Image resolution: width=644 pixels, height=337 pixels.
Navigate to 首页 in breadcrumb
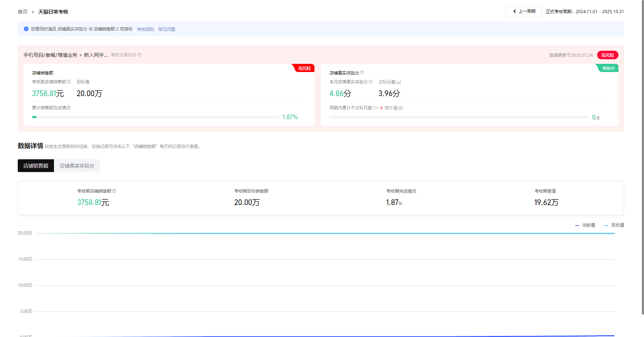click(23, 12)
